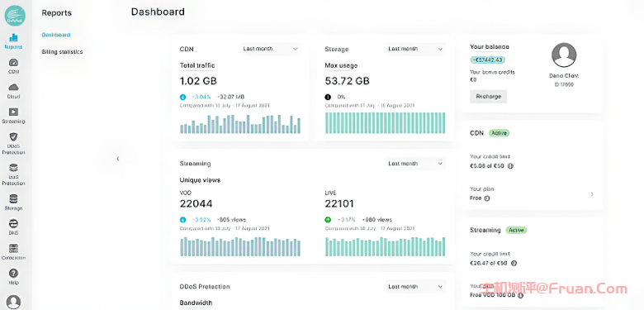Open DDoS Protection Last month dropdown
This screenshot has width=644, height=310.
tap(415, 287)
